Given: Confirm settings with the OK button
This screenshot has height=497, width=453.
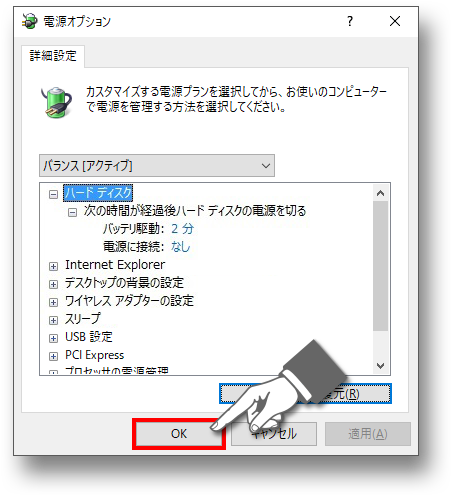Looking at the screenshot, I should [x=179, y=434].
